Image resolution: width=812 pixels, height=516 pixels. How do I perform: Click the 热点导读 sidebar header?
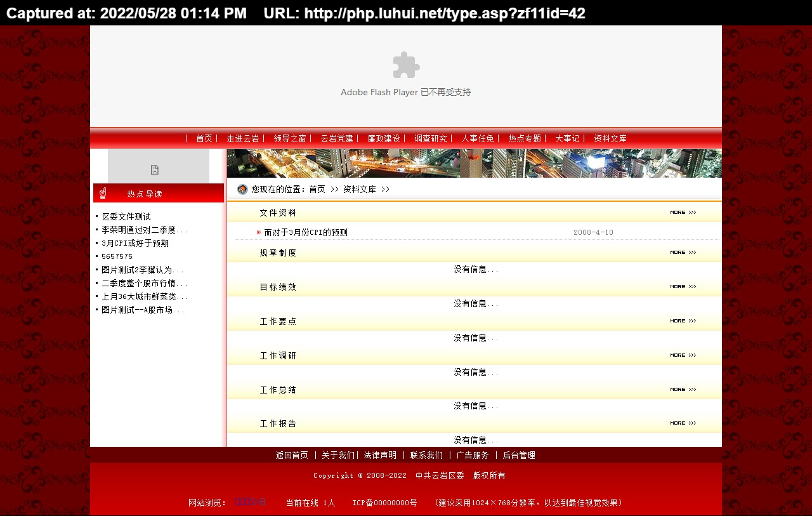point(159,193)
